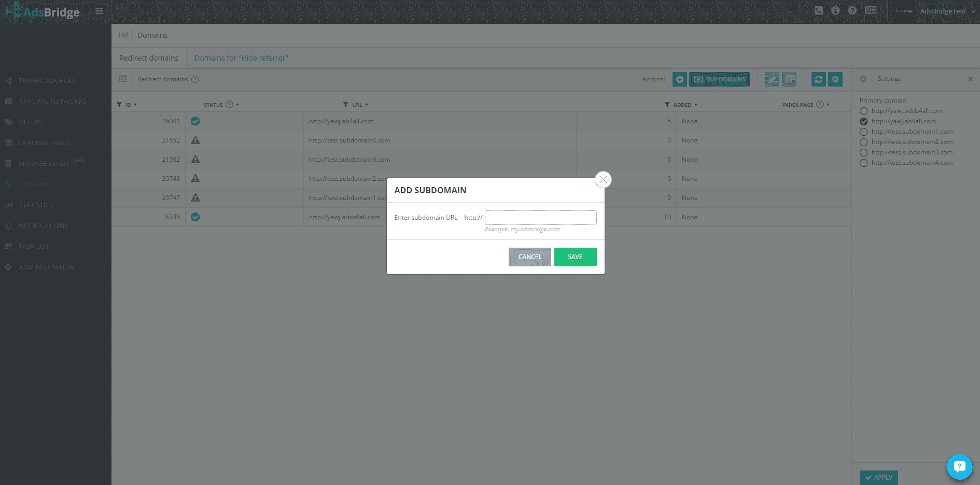Viewport: 980px width, 485px height.
Task: Click warning status icon for ID 20748
Action: (x=195, y=179)
